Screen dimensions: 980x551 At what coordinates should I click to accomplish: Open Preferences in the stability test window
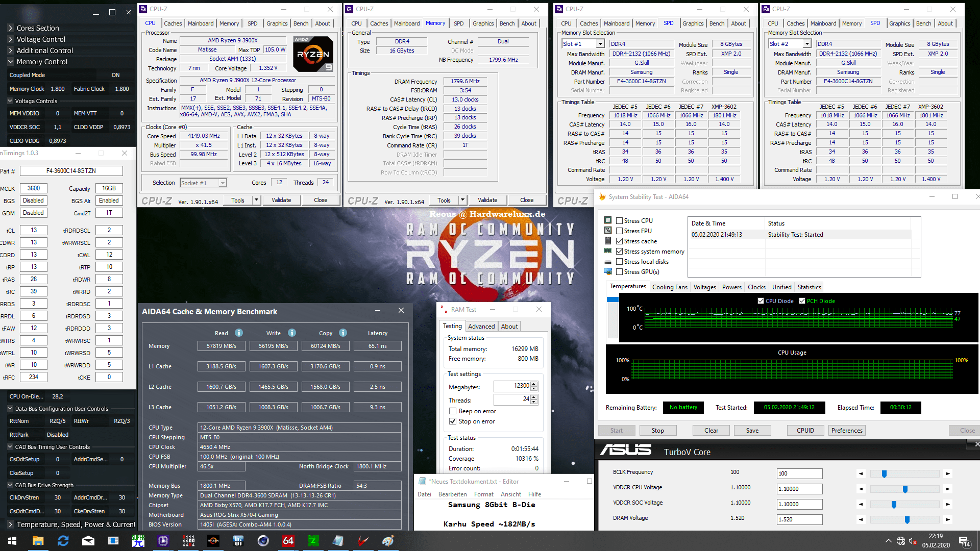[x=847, y=431]
